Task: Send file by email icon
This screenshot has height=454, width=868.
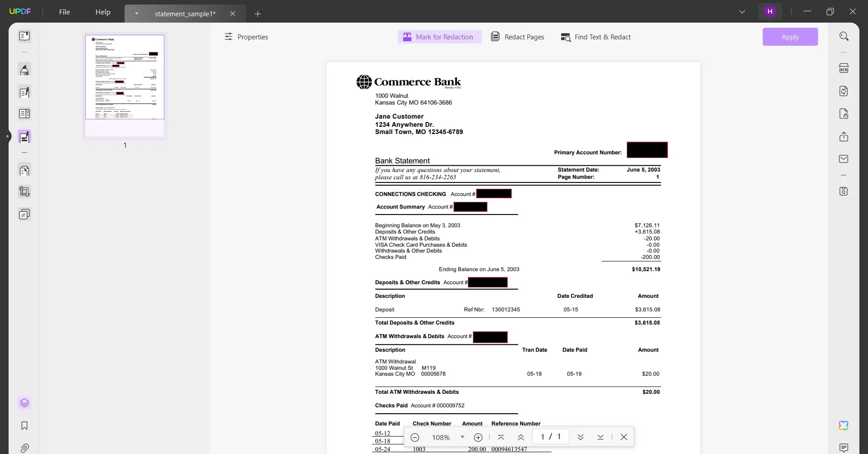Action: (844, 159)
